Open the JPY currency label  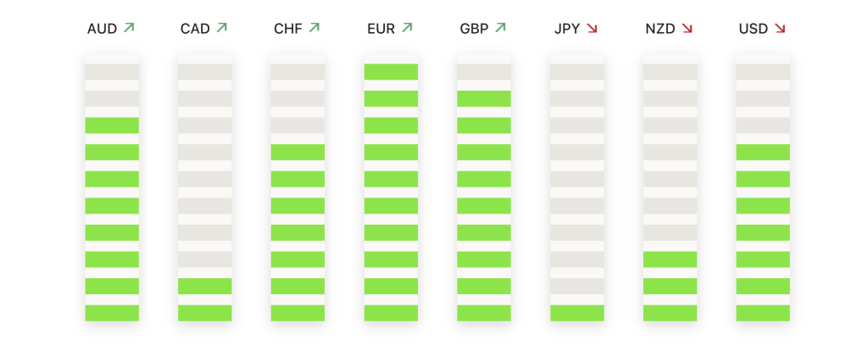tap(567, 29)
